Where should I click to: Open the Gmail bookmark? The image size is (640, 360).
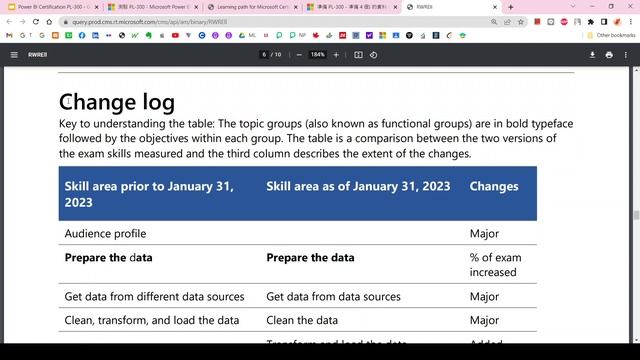pyautogui.click(x=9, y=36)
